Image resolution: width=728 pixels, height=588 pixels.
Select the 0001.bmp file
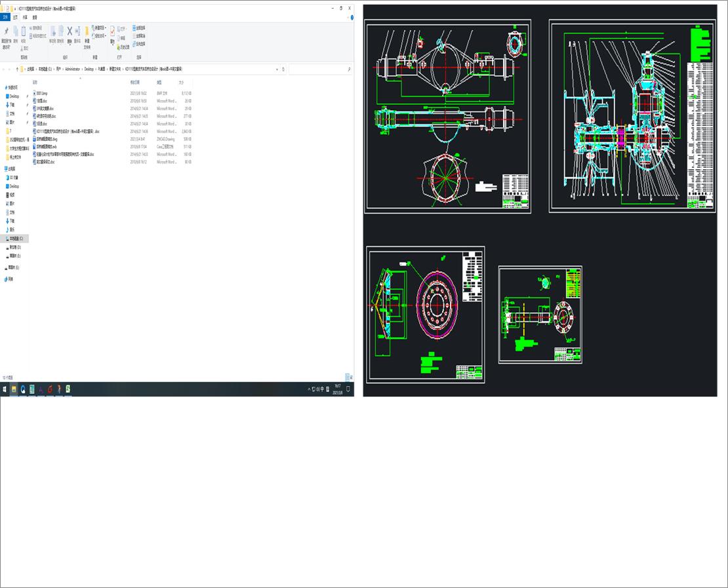[x=42, y=94]
